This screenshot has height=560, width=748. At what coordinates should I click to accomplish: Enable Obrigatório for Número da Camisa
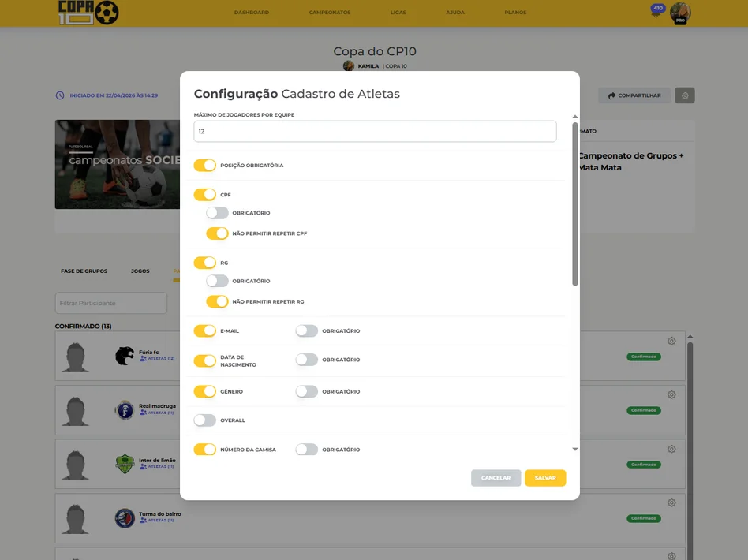tap(306, 450)
